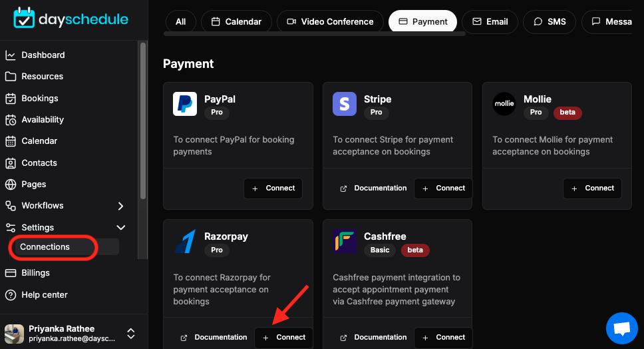Click the sidebar vertical scrollbar
Viewport: 644px width, 349px height.
tap(143, 121)
